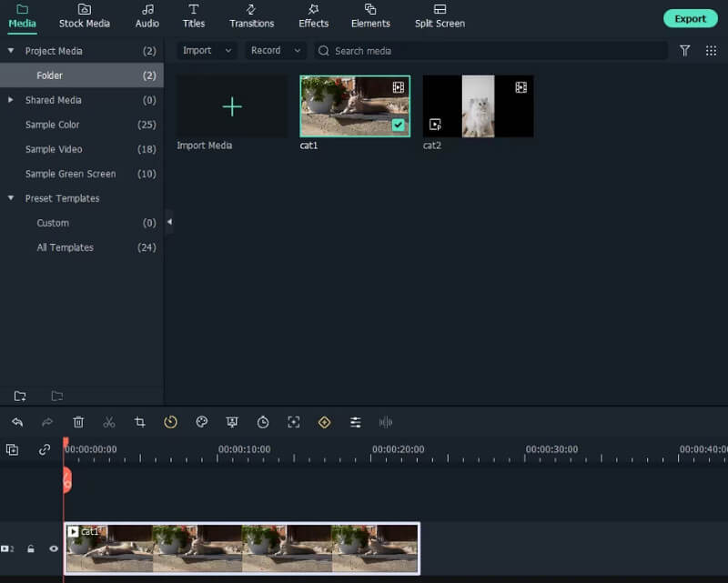Go to the Titles tab
728x583 pixels.
coord(194,16)
